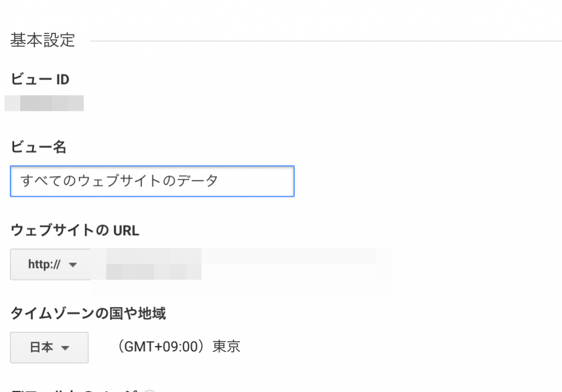Click the arrow beside 日本
This screenshot has height=392, width=562.
point(65,348)
